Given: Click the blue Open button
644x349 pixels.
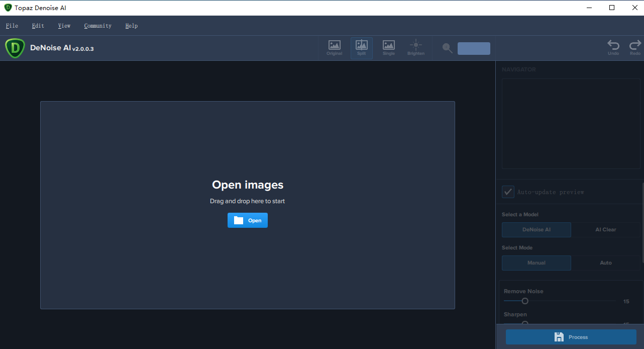Looking at the screenshot, I should pos(248,220).
